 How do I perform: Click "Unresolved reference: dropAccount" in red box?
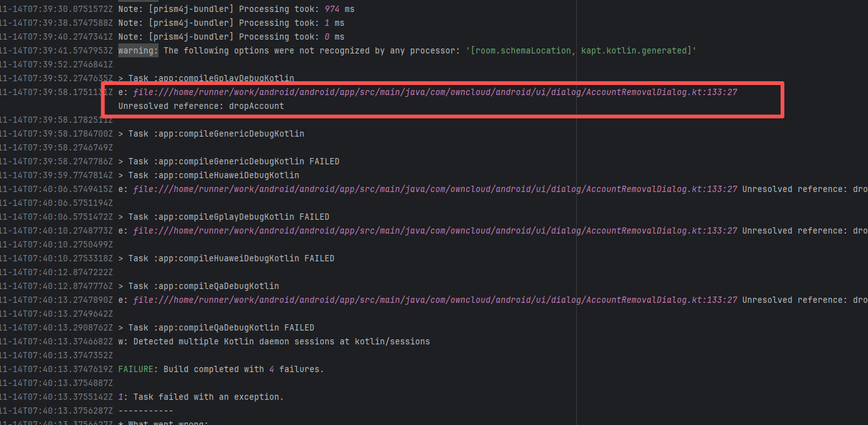[x=201, y=106]
